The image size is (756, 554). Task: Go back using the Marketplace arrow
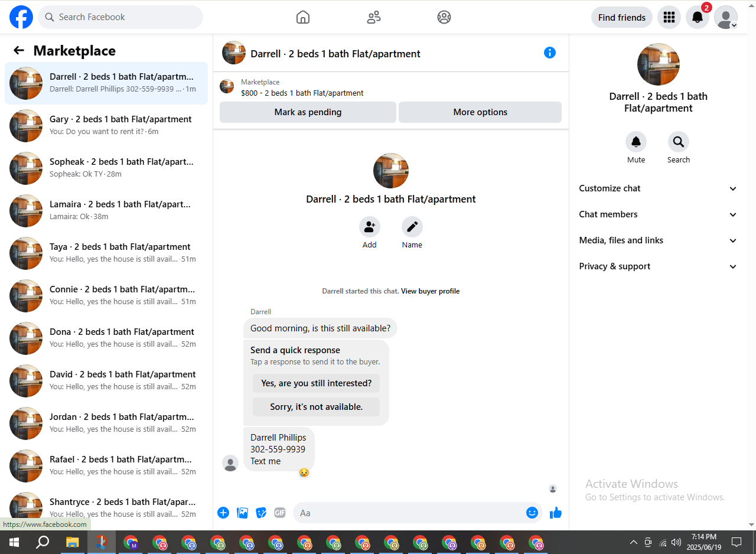point(19,51)
